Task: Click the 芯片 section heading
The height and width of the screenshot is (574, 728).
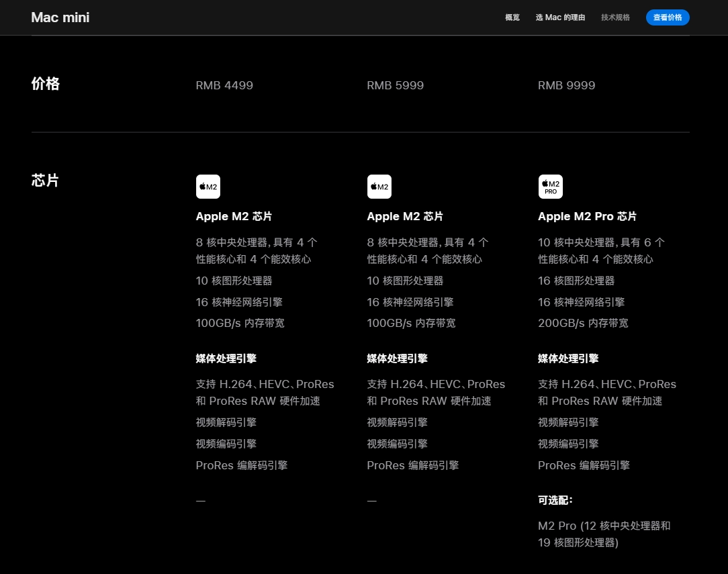Action: point(45,180)
